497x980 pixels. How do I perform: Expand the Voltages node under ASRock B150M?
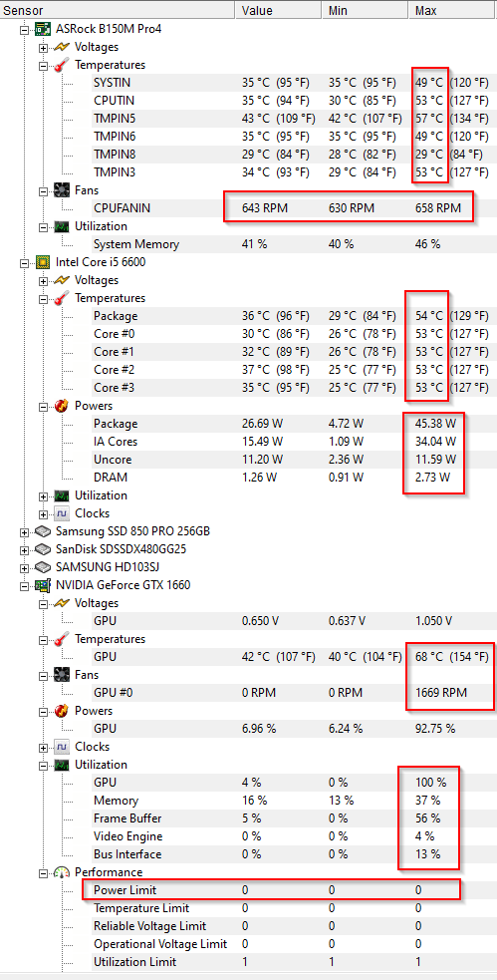point(43,47)
